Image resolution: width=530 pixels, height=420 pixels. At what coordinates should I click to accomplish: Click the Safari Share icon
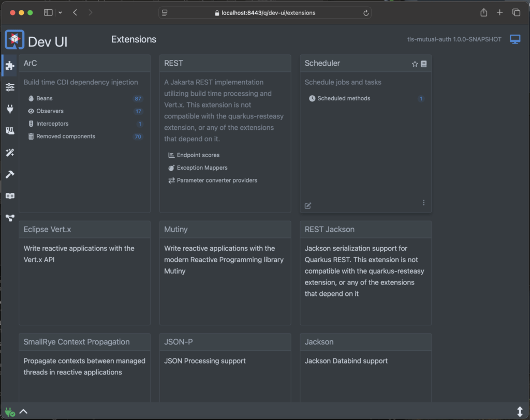tap(484, 12)
